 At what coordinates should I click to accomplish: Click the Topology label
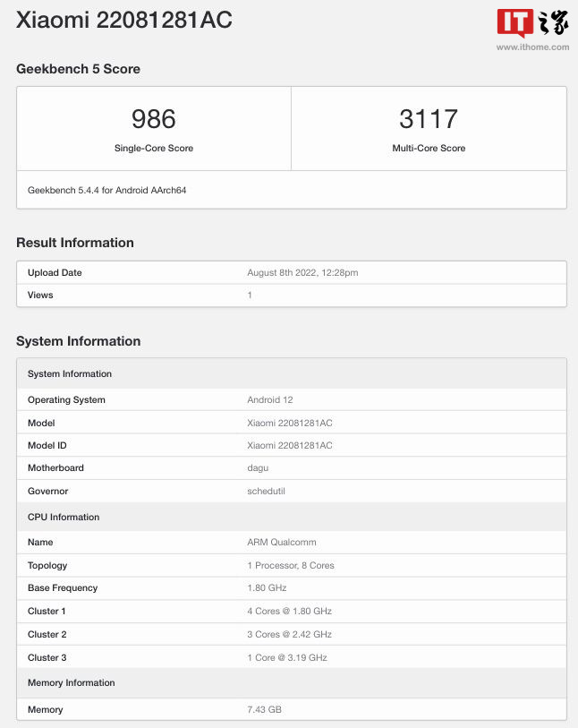pyautogui.click(x=47, y=566)
